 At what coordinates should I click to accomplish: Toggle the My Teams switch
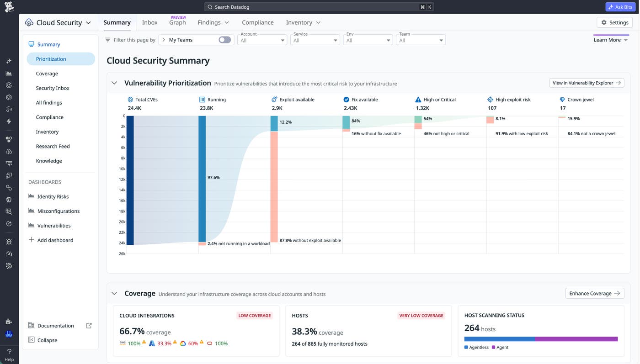pyautogui.click(x=224, y=40)
